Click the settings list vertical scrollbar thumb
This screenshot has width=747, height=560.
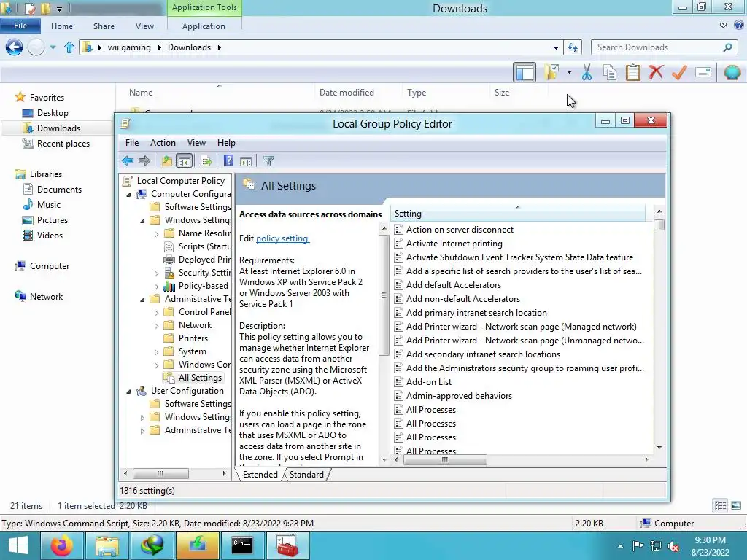tap(659, 225)
